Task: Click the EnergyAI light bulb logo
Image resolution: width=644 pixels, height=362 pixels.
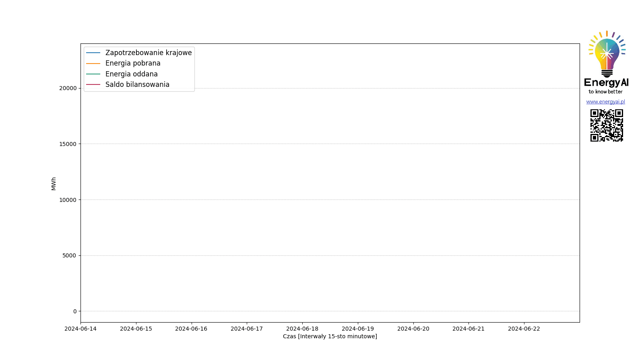Action: click(x=607, y=54)
